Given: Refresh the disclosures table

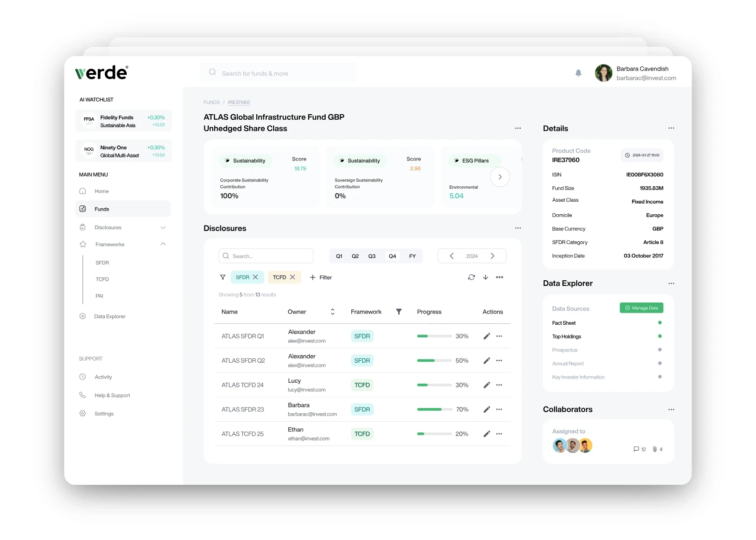Looking at the screenshot, I should point(472,277).
